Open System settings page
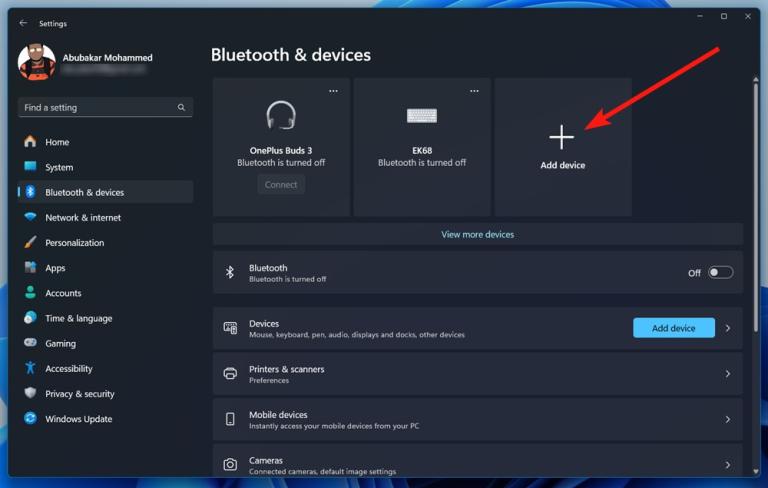The height and width of the screenshot is (488, 768). (105, 167)
